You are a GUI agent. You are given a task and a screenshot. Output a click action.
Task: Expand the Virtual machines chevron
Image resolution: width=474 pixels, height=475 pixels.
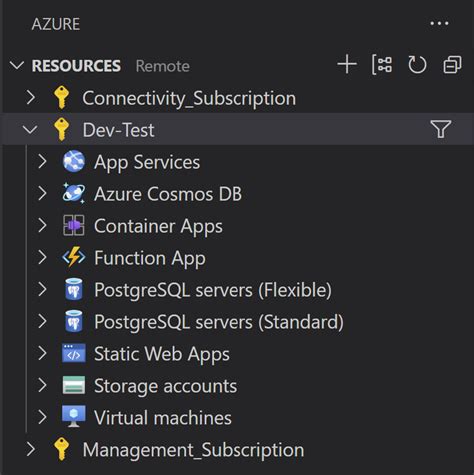tap(42, 417)
